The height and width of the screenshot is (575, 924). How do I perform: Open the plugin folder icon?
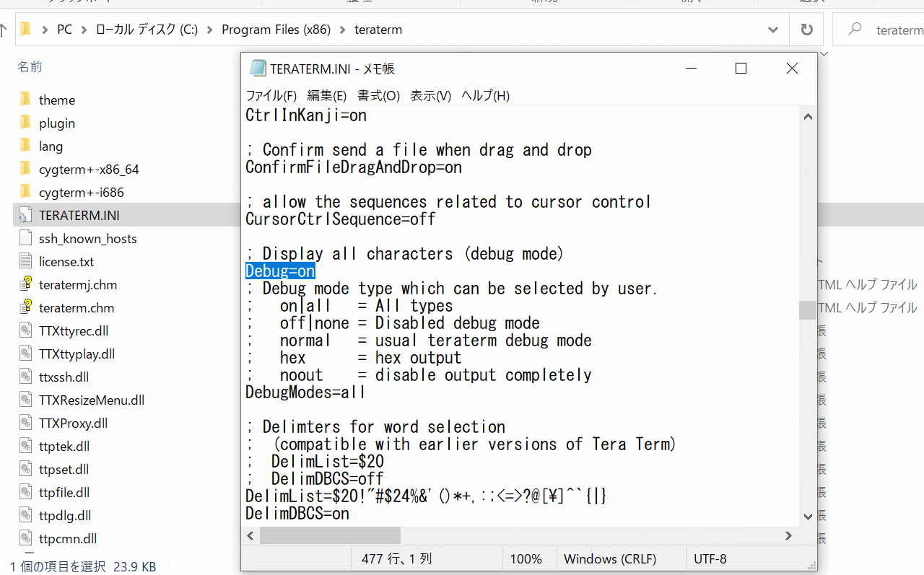click(x=25, y=123)
